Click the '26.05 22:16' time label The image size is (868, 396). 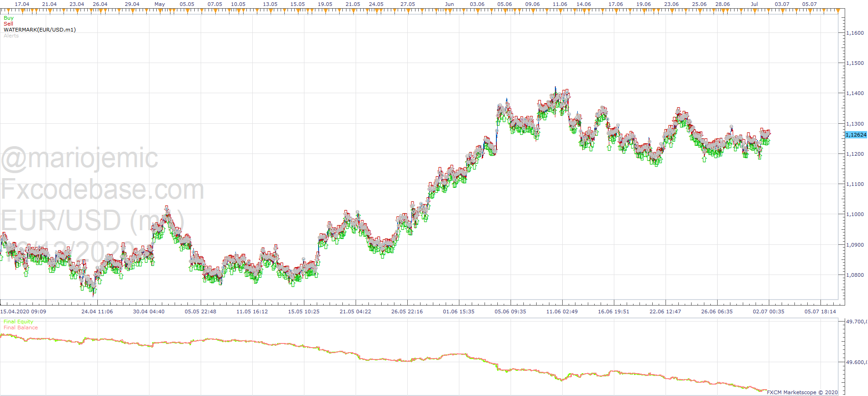coord(407,312)
